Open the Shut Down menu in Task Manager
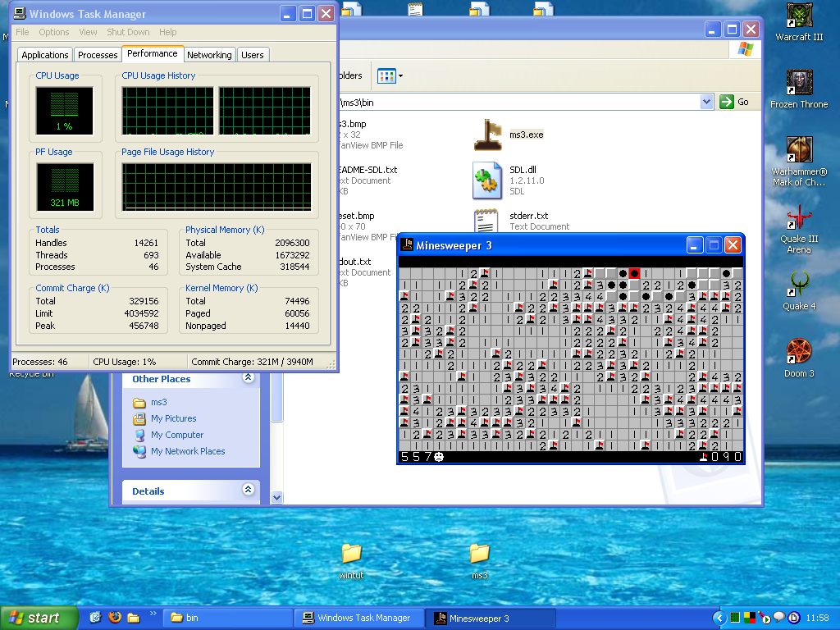Viewport: 840px width, 630px height. click(x=130, y=32)
